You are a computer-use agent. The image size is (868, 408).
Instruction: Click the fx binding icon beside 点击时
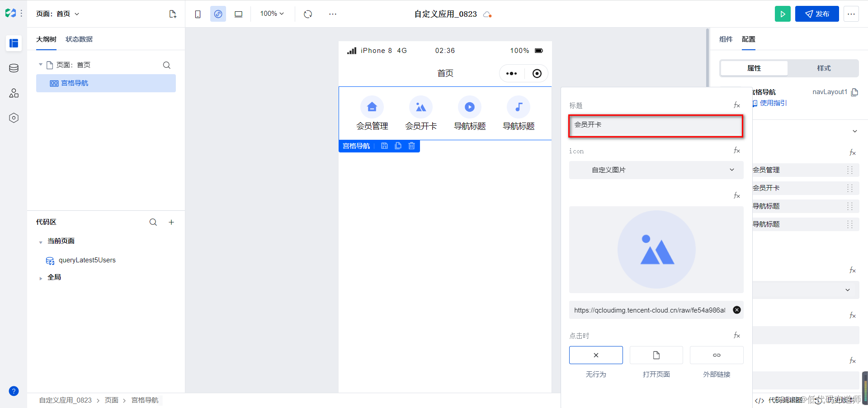(737, 336)
